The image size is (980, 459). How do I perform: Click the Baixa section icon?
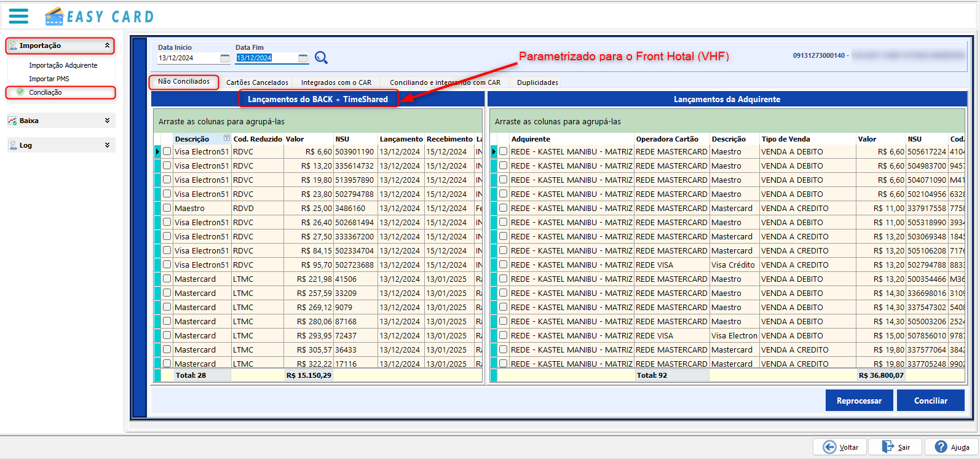click(x=12, y=121)
